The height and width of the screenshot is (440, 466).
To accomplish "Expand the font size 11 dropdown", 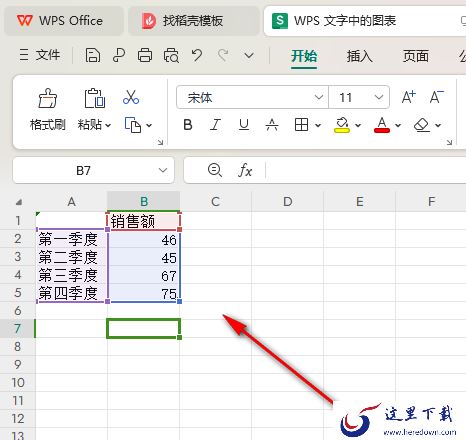I will click(x=378, y=97).
